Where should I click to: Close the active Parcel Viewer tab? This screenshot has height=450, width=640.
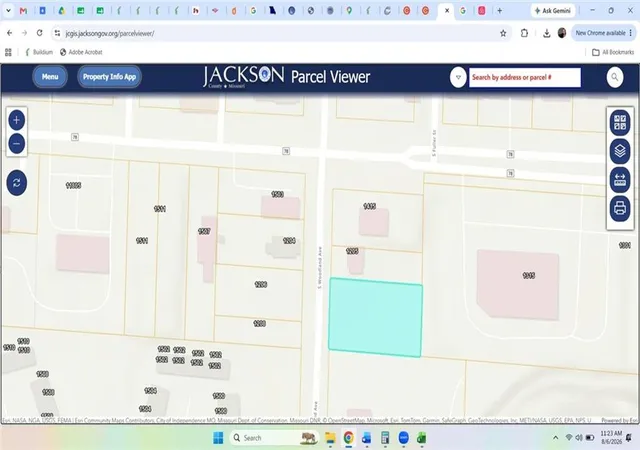tap(447, 11)
